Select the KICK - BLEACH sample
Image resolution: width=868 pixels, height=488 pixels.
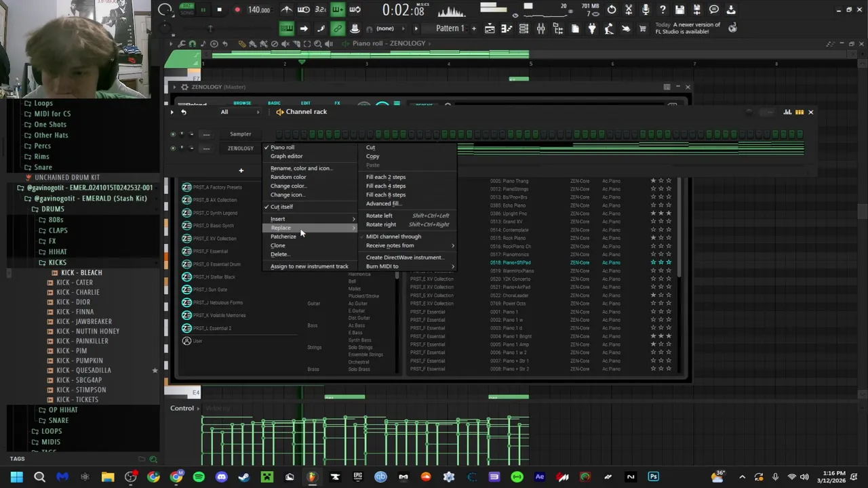81,272
